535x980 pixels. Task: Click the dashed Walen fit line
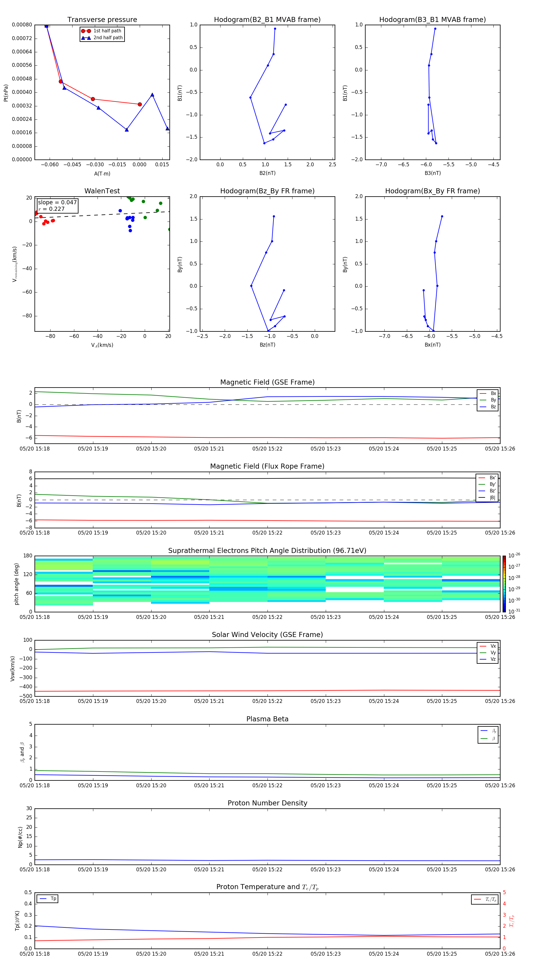coord(102,215)
